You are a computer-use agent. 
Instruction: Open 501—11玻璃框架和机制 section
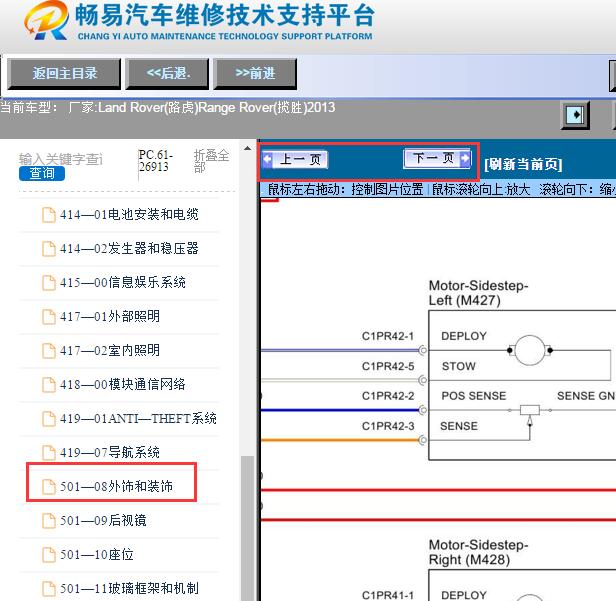click(x=129, y=588)
